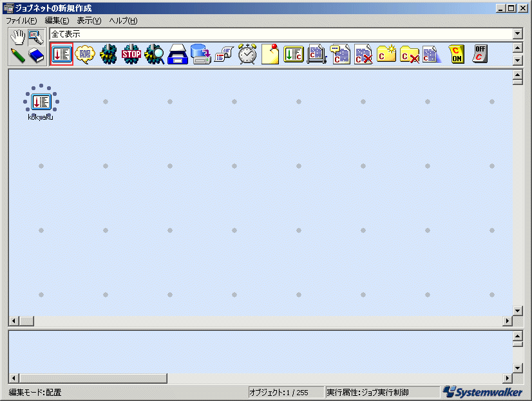
Task: Click lower pane horizontal scrollbar thumb
Action: tap(93, 378)
